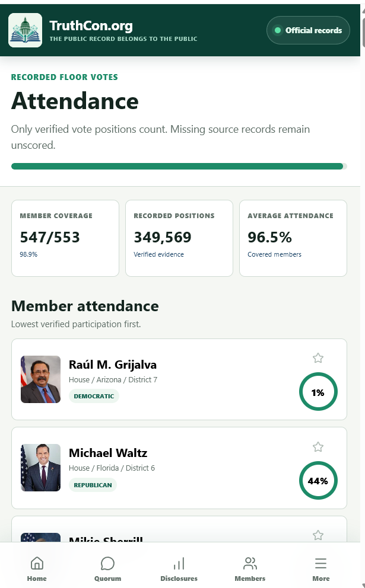Open the More hamburger menu
This screenshot has width=365, height=588.
pyautogui.click(x=320, y=563)
